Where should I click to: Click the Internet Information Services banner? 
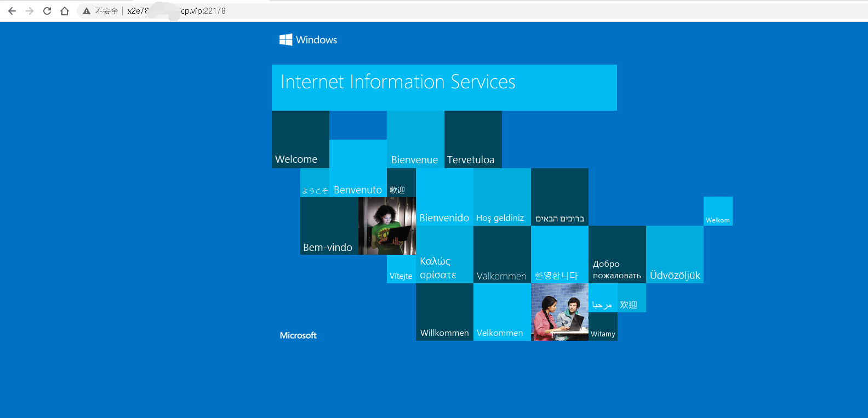[444, 88]
